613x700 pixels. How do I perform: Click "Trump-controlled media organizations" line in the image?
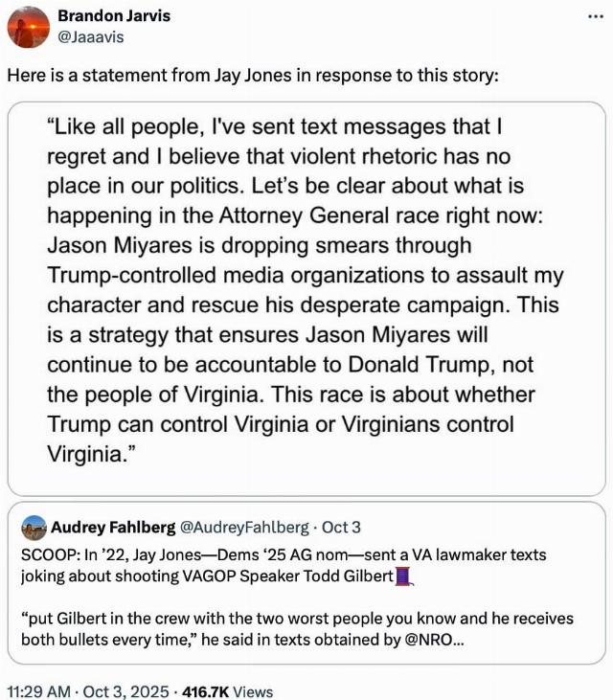[305, 275]
